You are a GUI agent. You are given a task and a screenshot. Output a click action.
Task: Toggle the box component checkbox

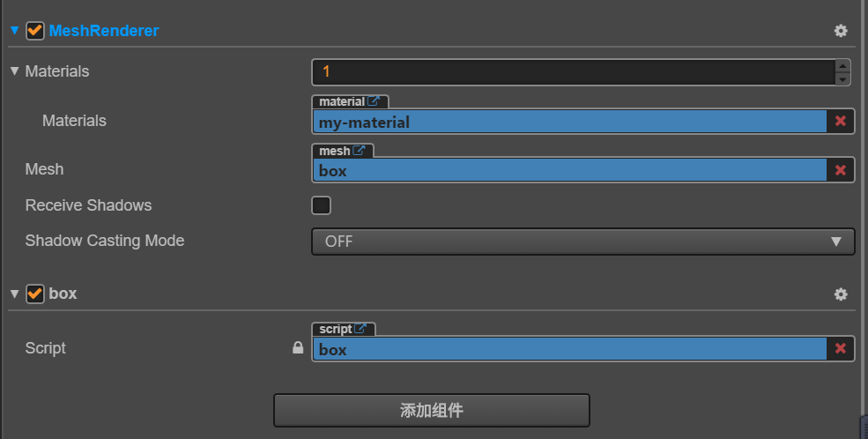click(x=35, y=294)
